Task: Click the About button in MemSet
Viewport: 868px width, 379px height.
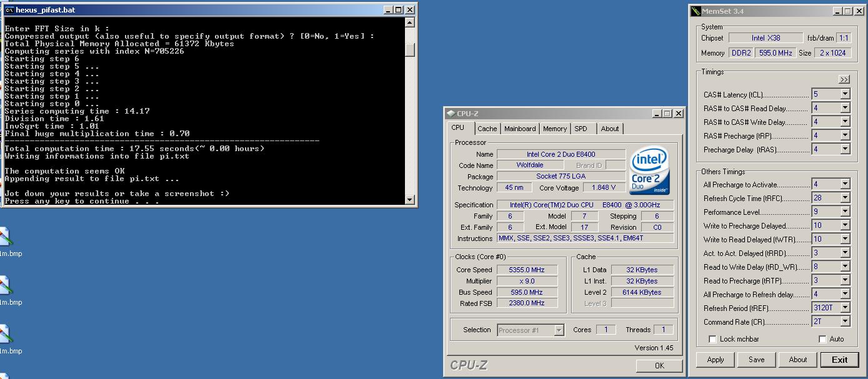Action: point(798,360)
